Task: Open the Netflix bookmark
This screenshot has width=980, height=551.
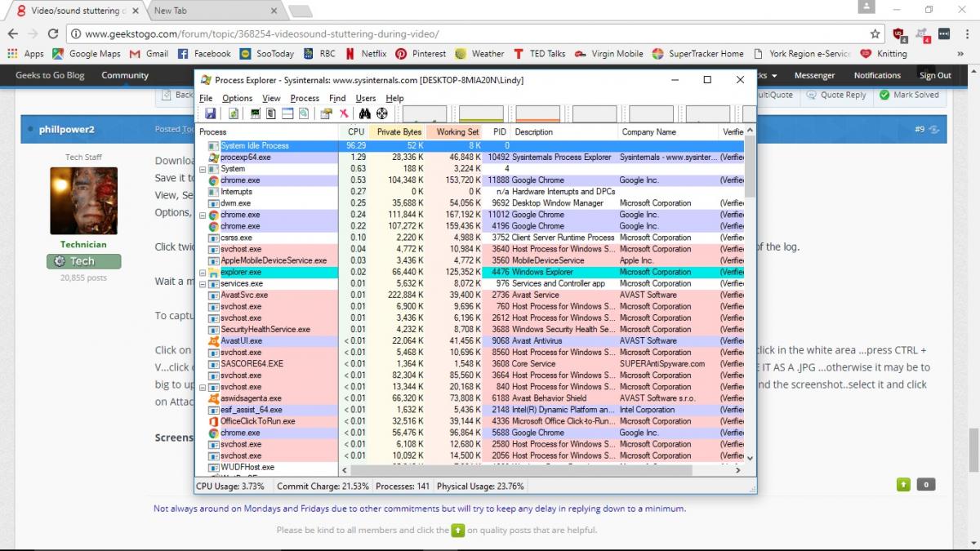Action: (366, 54)
